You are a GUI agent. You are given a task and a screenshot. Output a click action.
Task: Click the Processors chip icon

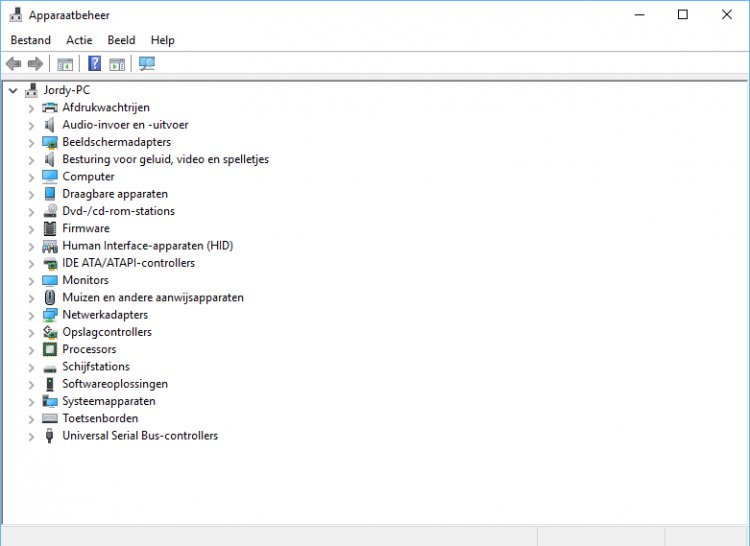point(50,349)
